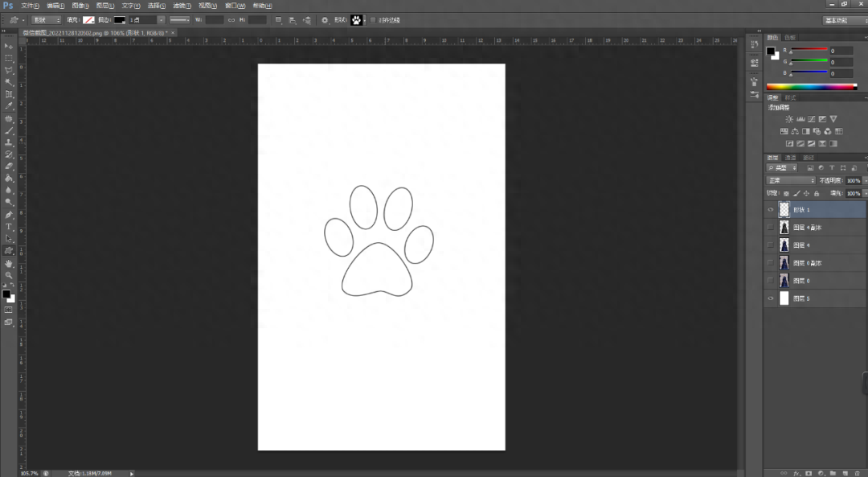Select the Pen tool in toolbar
The image size is (868, 477).
coord(8,215)
